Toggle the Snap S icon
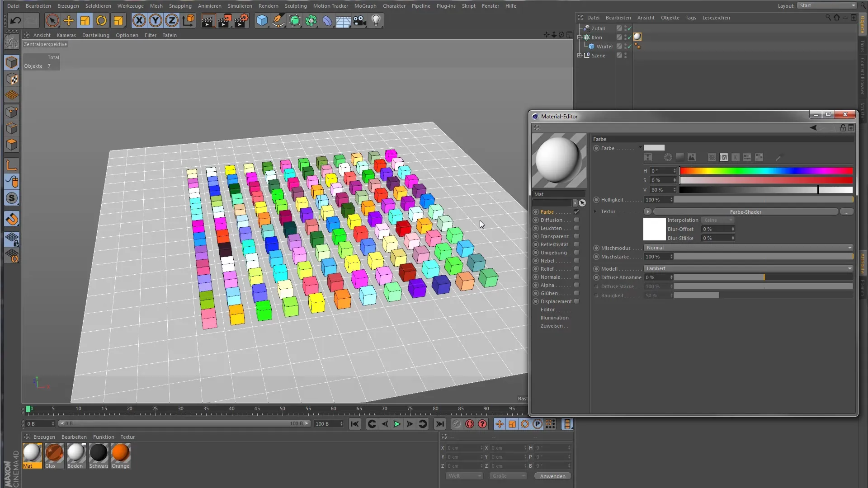This screenshot has width=868, height=488. (12, 198)
